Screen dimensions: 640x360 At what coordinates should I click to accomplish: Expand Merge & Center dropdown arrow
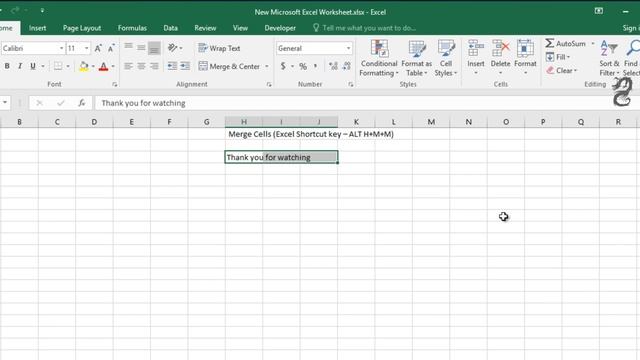267,66
